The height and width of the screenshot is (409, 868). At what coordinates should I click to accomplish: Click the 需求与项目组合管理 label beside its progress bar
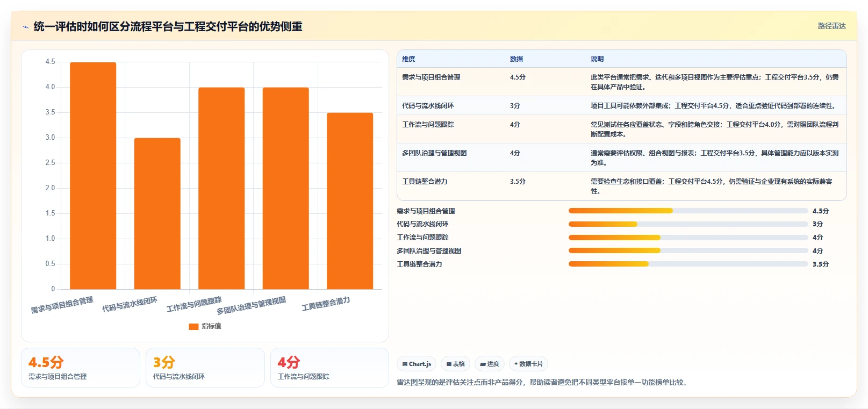point(426,211)
